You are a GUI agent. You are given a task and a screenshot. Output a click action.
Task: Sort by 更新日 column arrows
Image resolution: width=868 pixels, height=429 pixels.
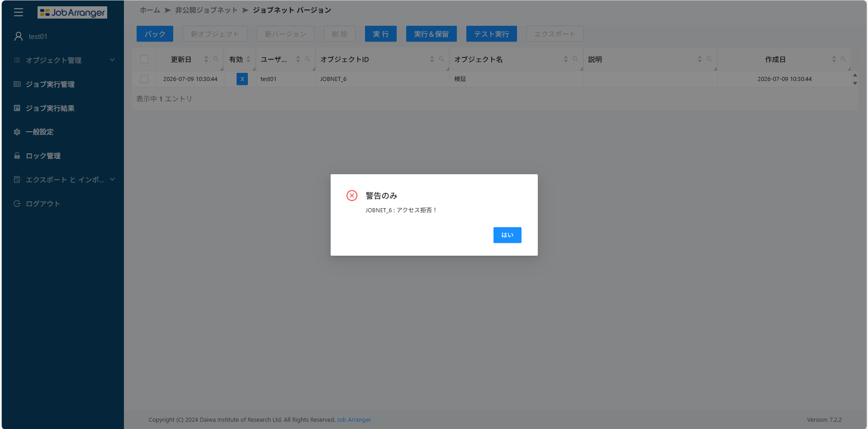click(x=206, y=59)
